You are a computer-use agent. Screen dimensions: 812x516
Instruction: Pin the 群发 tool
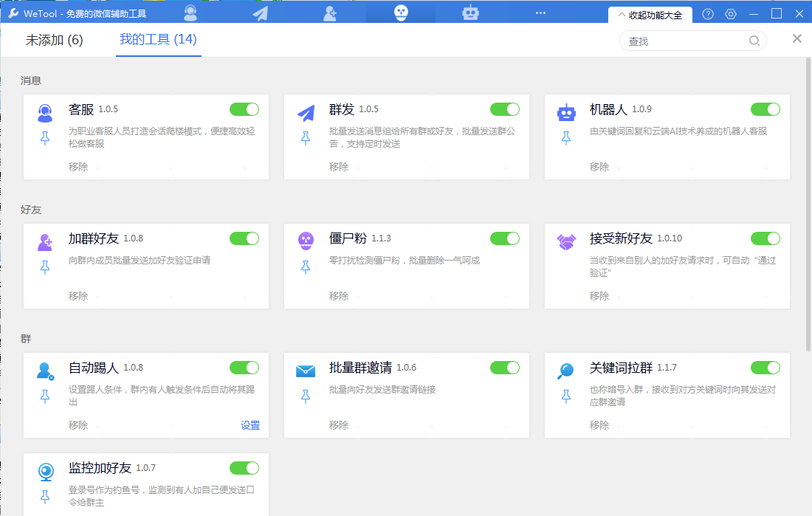[x=306, y=138]
